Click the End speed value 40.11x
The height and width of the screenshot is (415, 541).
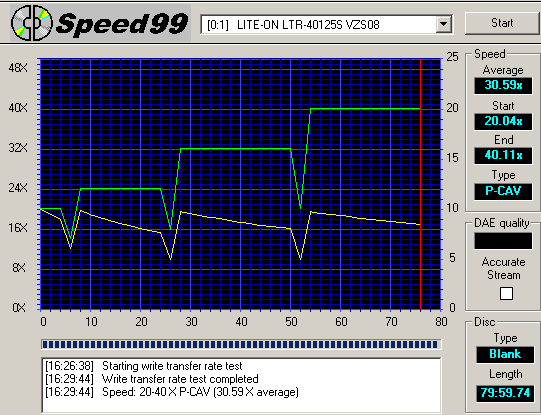pos(503,155)
